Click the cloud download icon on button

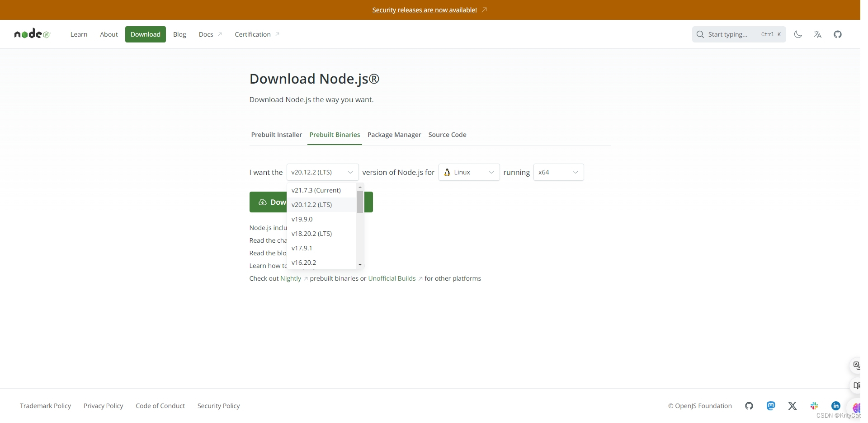263,202
